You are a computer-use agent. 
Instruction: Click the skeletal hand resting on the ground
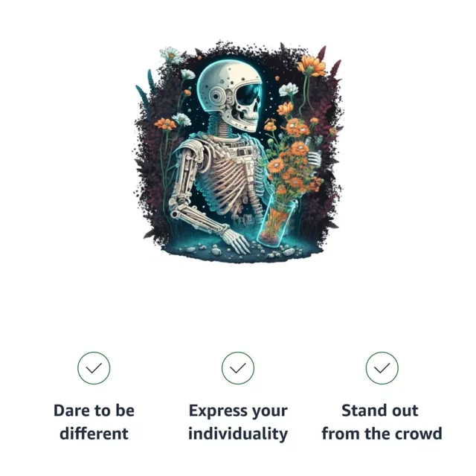point(237,239)
